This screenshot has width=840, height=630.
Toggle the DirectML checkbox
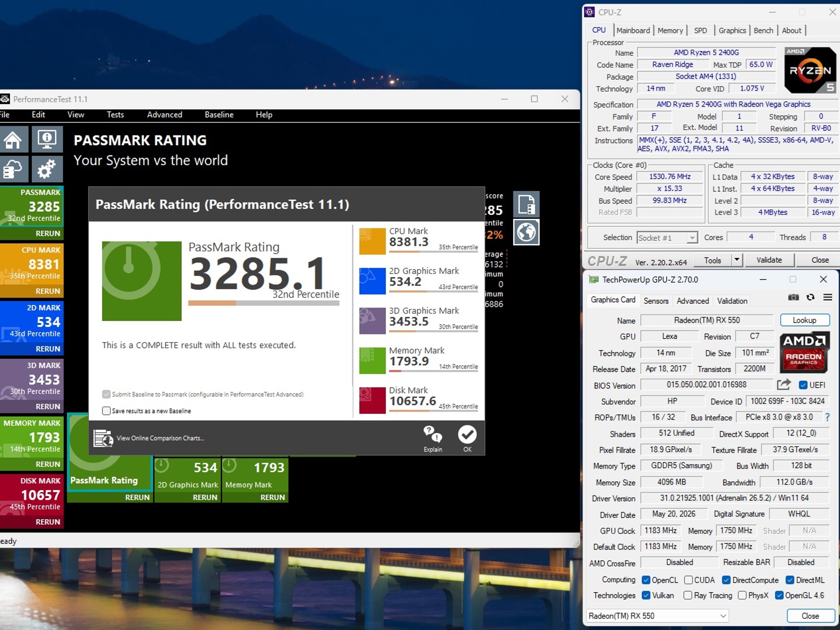click(x=790, y=580)
